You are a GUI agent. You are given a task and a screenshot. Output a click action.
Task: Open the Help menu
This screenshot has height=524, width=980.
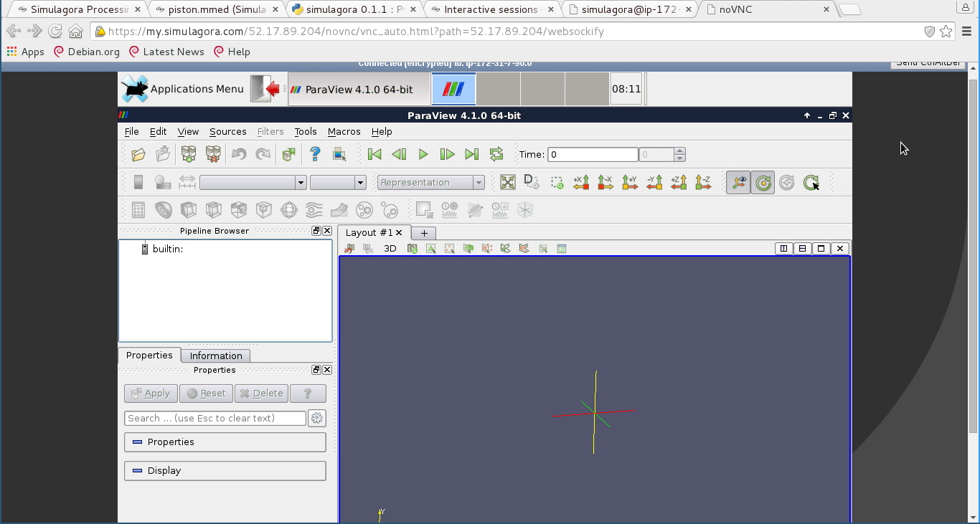tap(382, 132)
